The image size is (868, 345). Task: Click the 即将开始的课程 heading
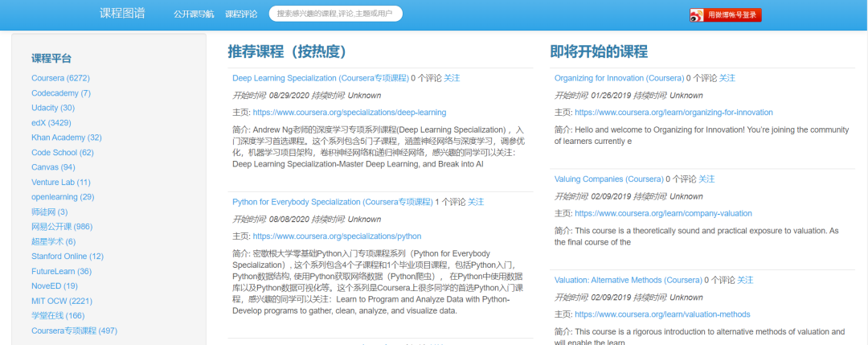(599, 52)
